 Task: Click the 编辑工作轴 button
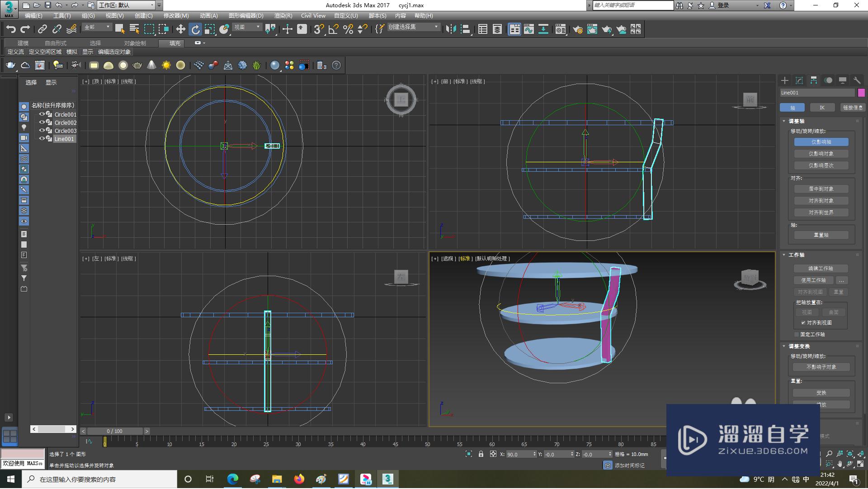coord(820,268)
